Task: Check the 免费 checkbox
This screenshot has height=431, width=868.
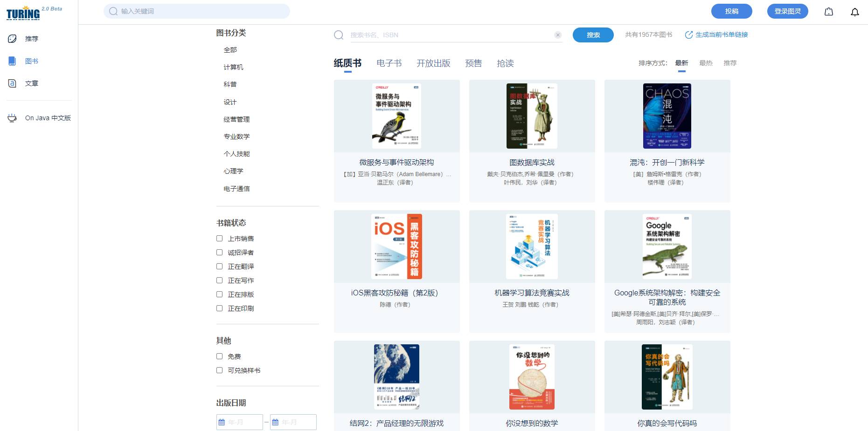Action: pos(219,356)
